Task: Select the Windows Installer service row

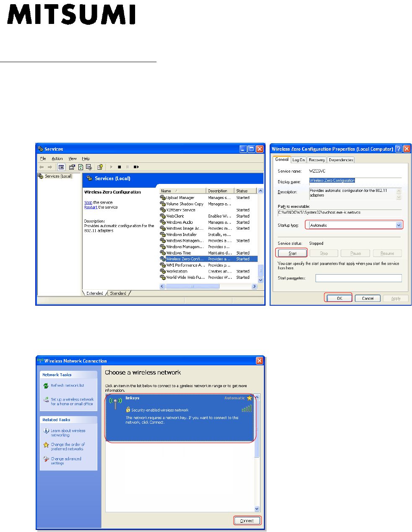Action: click(209, 234)
